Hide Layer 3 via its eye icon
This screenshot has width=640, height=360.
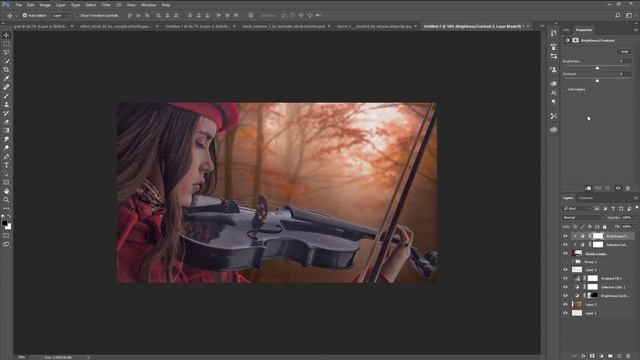[565, 270]
